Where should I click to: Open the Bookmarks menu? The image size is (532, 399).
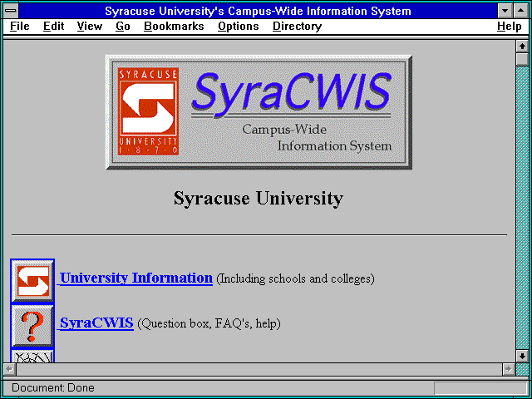[174, 27]
